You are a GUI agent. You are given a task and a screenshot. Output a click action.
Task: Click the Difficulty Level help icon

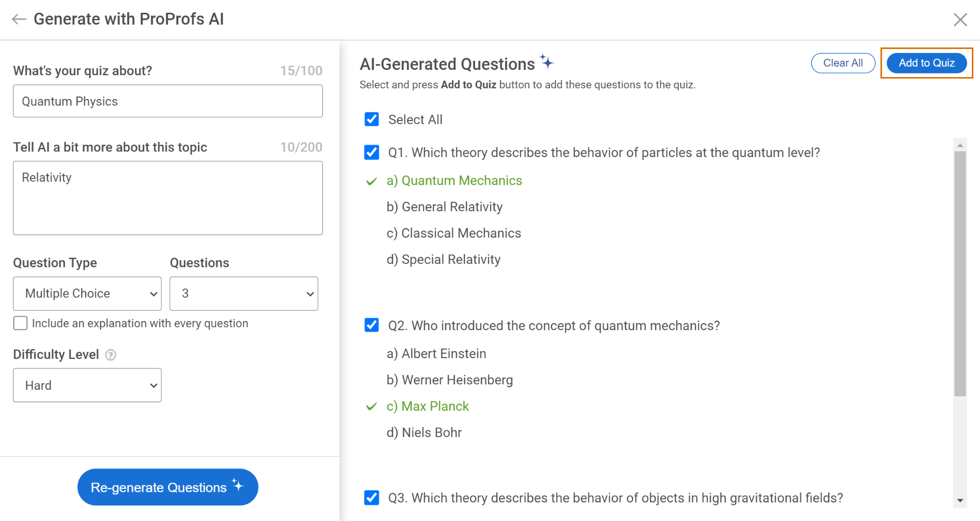110,355
